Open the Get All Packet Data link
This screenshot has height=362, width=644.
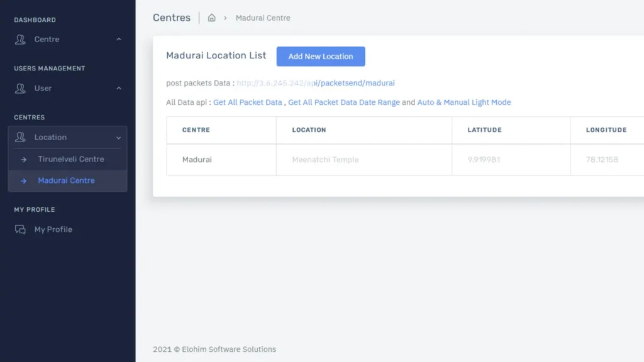pos(248,102)
